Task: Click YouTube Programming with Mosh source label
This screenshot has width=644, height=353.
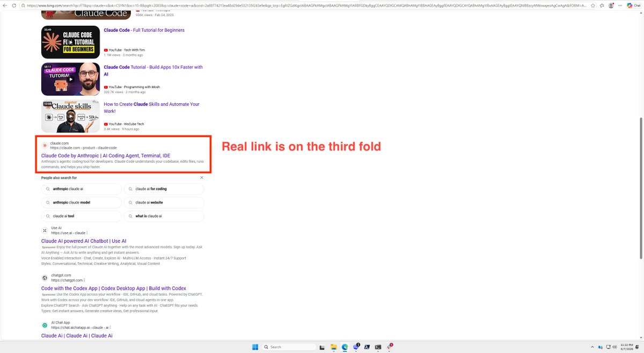Action: [x=132, y=87]
